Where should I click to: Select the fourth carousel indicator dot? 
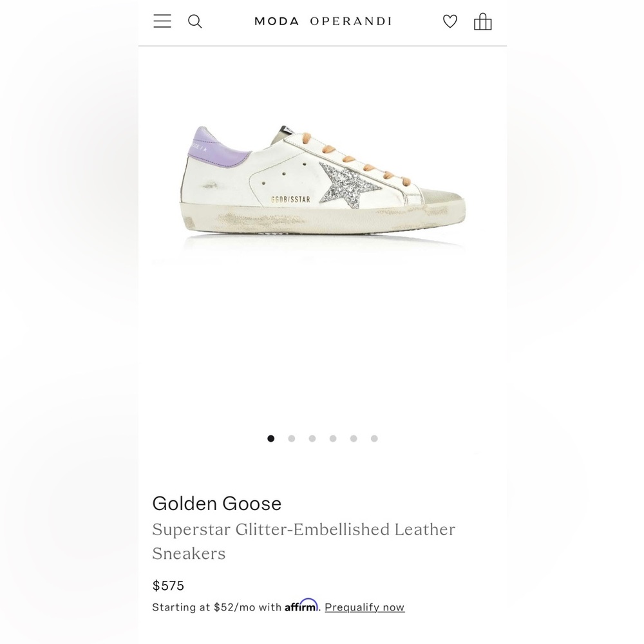[x=333, y=438]
